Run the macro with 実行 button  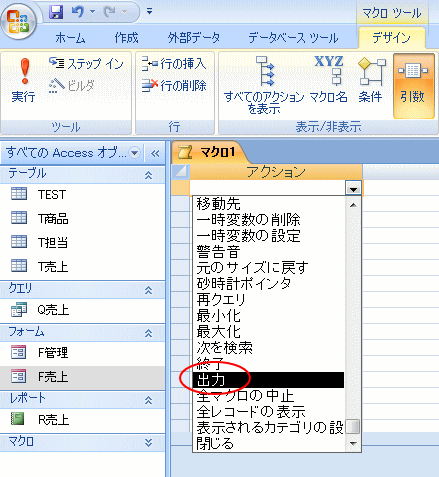point(23,81)
